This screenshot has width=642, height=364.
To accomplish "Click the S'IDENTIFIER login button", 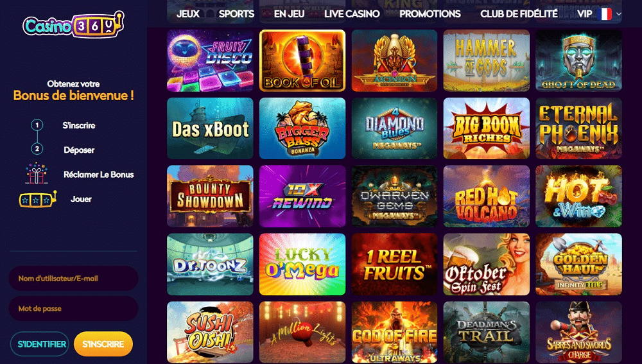I will [40, 344].
